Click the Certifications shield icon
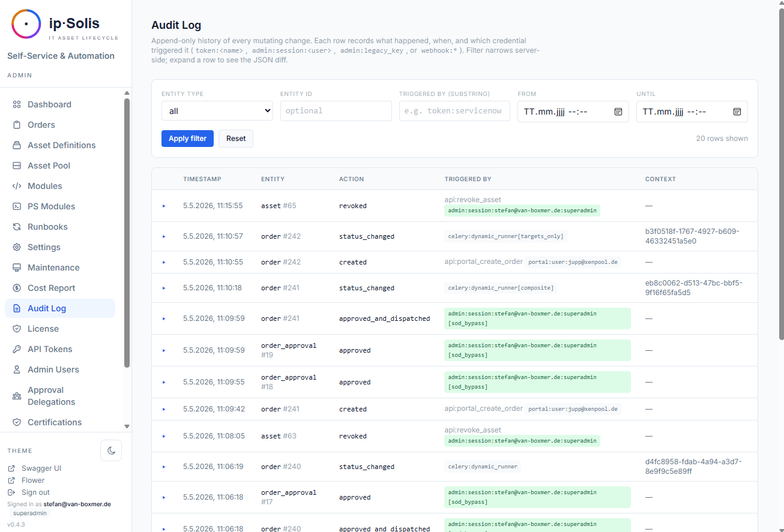Viewport: 784px width, 532px height. click(x=17, y=422)
